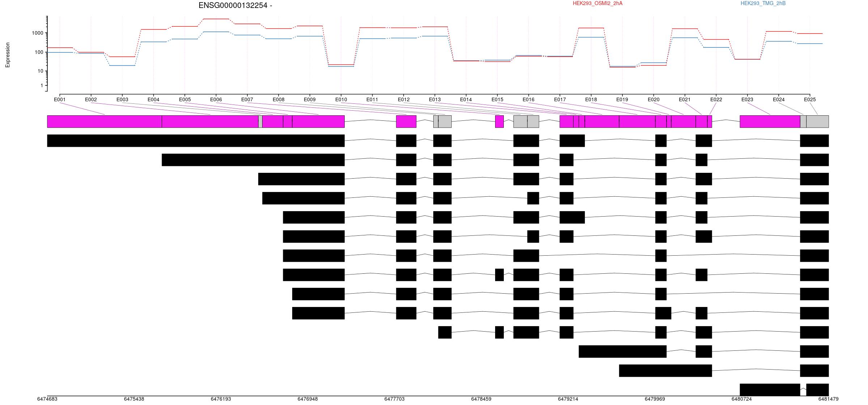
Task: Click the longest top transcript's first black exon
Action: 196,141
